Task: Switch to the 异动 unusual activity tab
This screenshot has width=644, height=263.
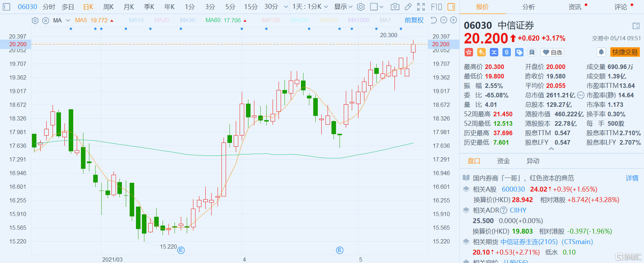Action: pos(533,161)
